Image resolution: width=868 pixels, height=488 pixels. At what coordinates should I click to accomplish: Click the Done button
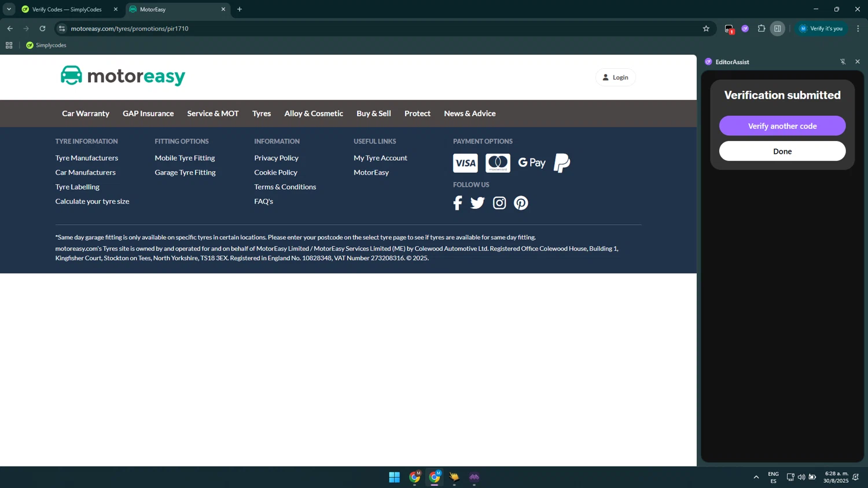pos(782,151)
